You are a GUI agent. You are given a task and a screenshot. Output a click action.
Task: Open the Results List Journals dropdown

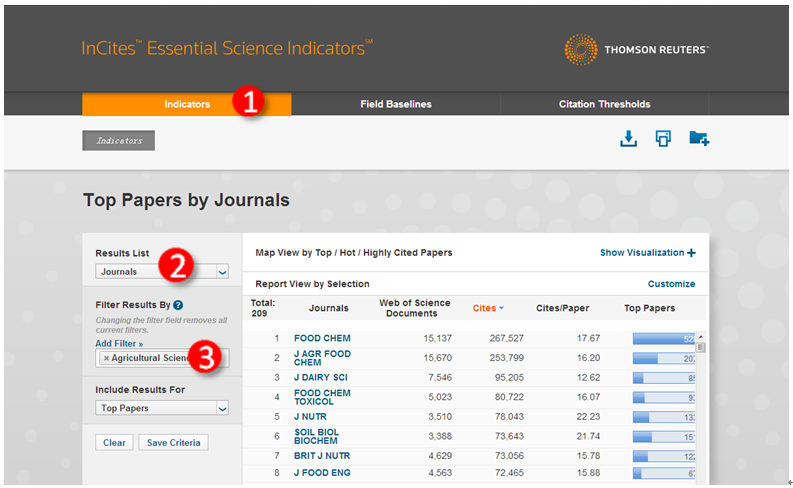click(x=222, y=271)
